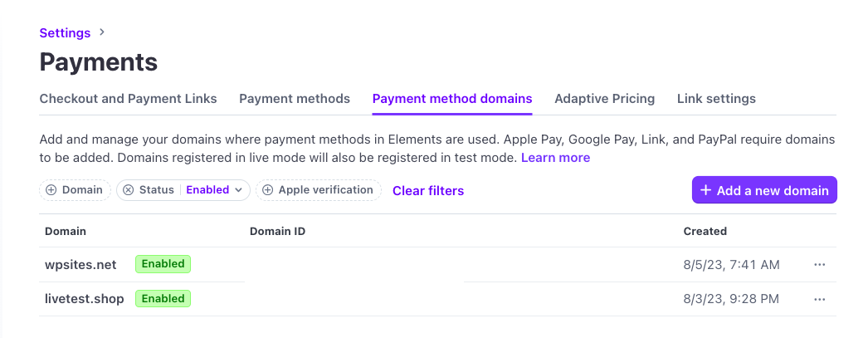Click the breadcrumb chevron next to Settings
Image resolution: width=868 pixels, height=338 pixels.
tap(102, 32)
